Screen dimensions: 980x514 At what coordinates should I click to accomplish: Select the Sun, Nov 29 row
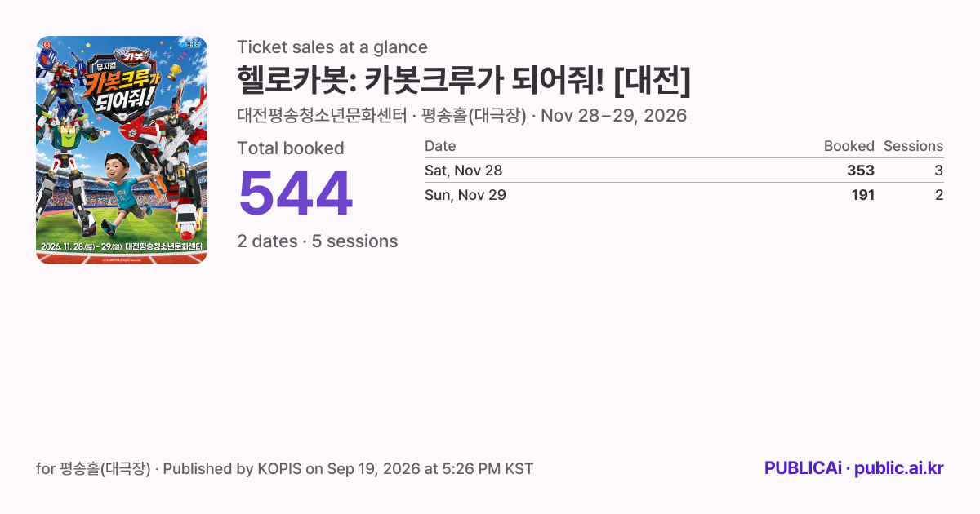tap(684, 195)
